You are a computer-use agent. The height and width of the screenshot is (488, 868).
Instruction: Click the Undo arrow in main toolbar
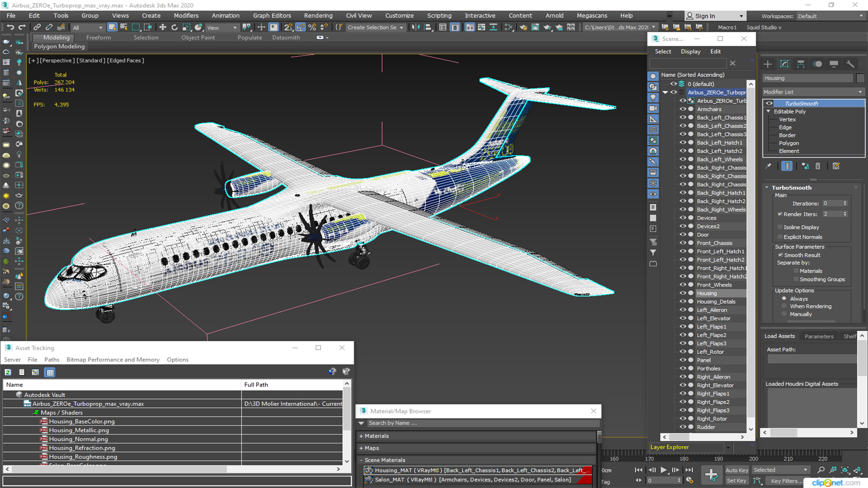click(10, 27)
